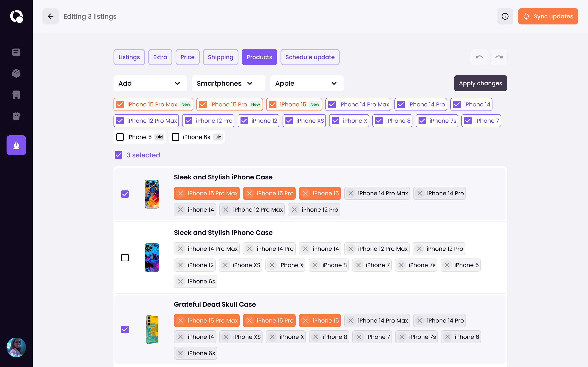Screen dimensions: 588x367
Task: Open the package inventory icon in the sidebar
Action: [x=16, y=73]
